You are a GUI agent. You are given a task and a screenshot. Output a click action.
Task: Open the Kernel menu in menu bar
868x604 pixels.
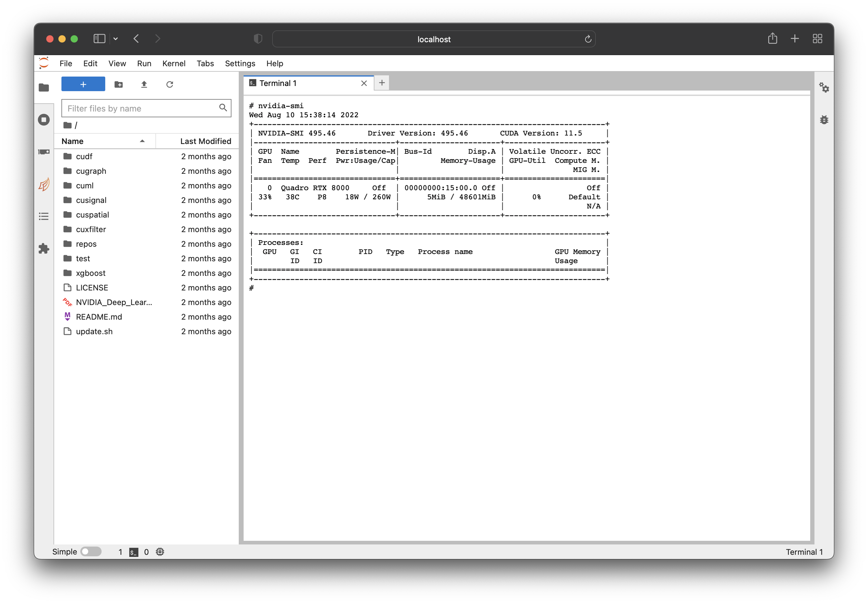pos(173,63)
